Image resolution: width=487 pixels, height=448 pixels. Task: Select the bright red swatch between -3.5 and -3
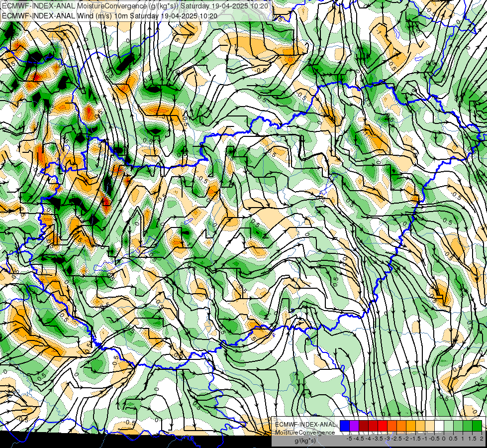[x=383, y=426]
